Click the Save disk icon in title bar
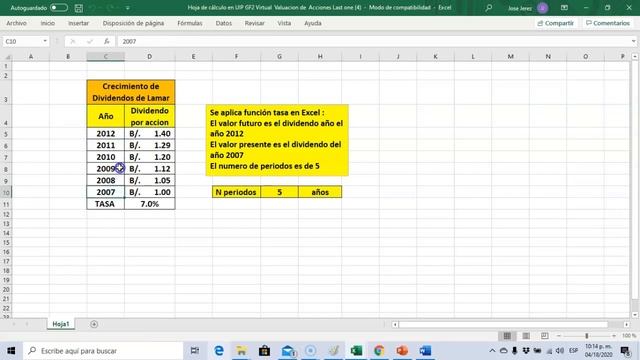The width and height of the screenshot is (640, 360). pos(79,8)
